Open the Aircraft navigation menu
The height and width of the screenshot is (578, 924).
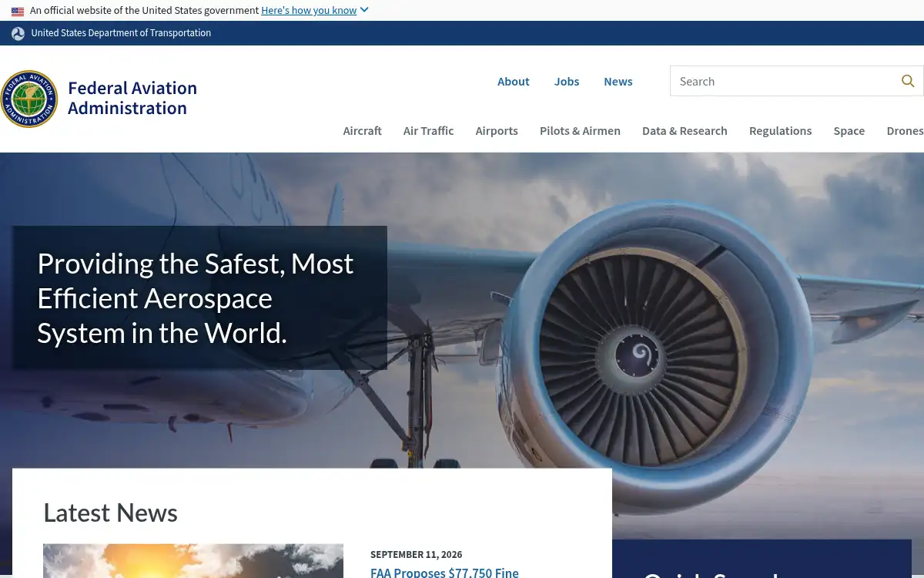click(x=363, y=131)
